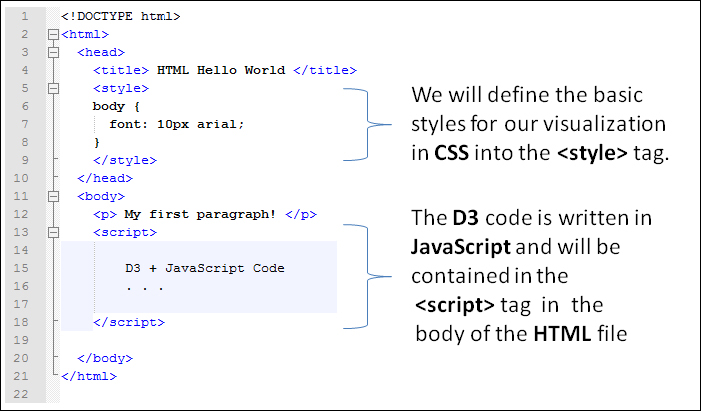Click the bold D3 word in annotation
The width and height of the screenshot is (701, 411).
pyautogui.click(x=465, y=218)
